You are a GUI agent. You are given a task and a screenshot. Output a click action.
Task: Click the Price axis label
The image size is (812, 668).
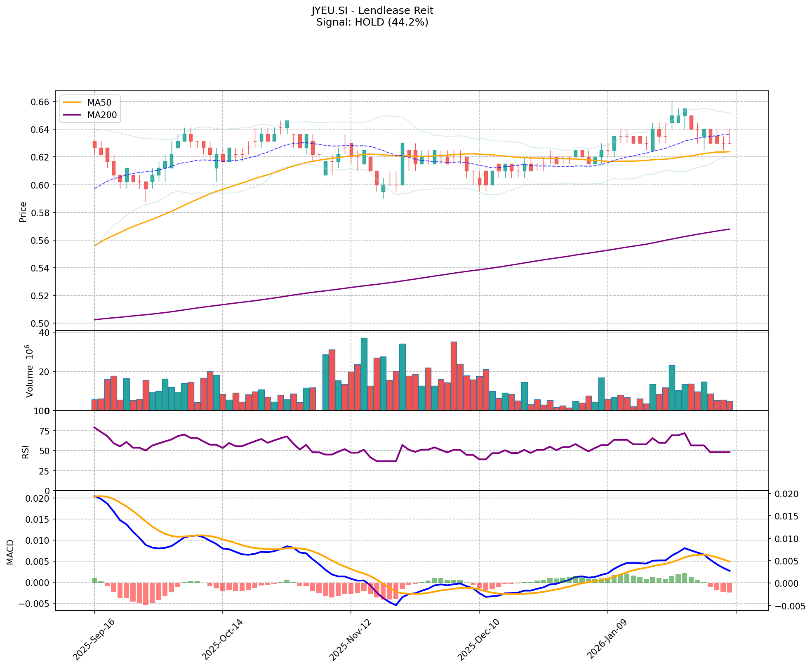23,212
